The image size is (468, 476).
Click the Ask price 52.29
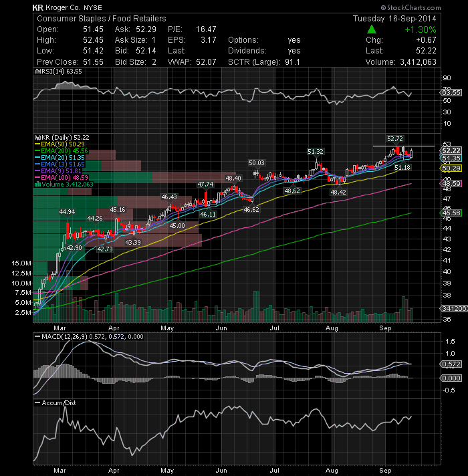tap(146, 29)
